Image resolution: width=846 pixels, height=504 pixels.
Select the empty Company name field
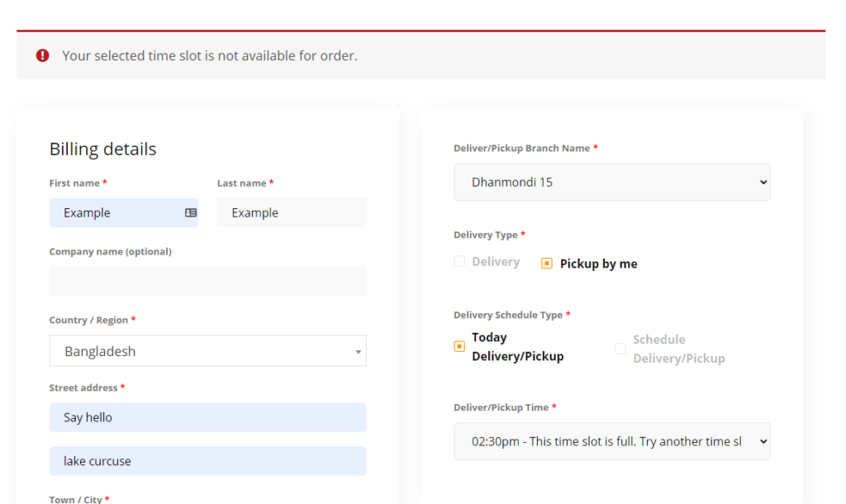point(207,281)
